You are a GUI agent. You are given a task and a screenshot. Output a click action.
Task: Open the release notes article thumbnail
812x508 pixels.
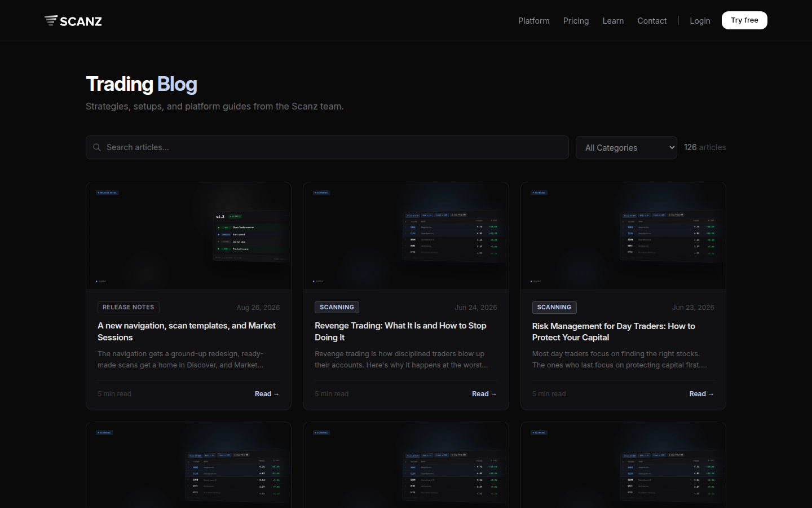click(x=188, y=236)
